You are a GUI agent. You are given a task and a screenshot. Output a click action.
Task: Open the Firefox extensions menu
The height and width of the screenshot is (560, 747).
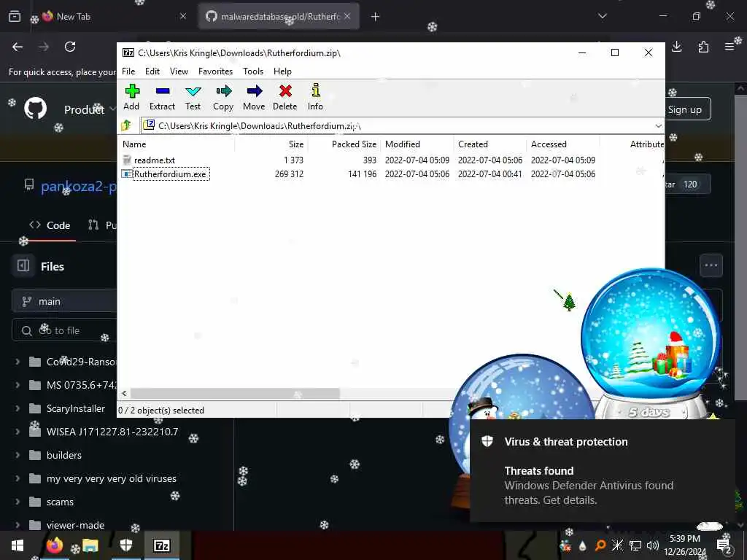pyautogui.click(x=703, y=47)
